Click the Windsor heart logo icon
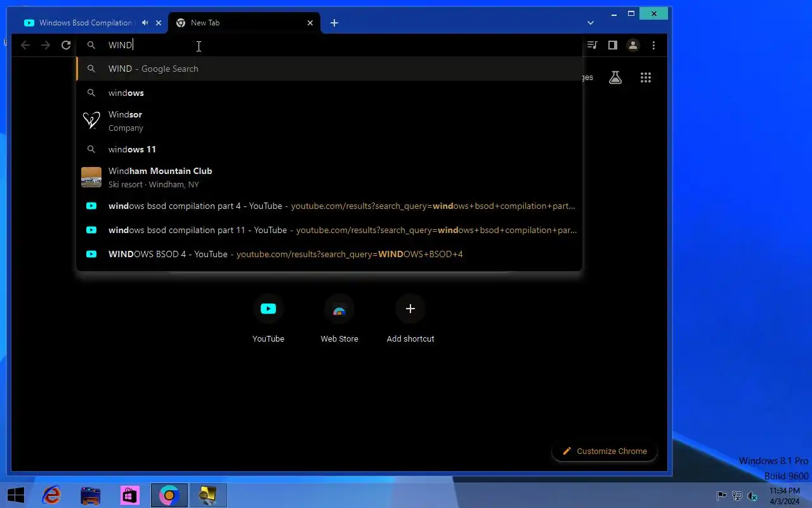 click(91, 121)
